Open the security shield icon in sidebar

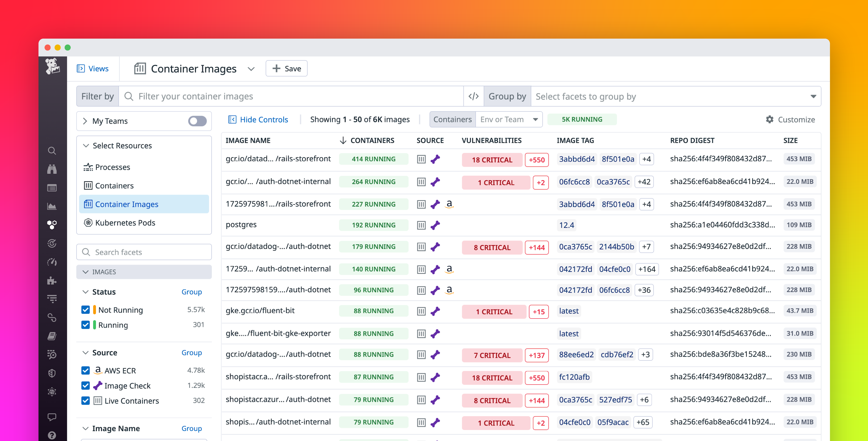point(52,373)
